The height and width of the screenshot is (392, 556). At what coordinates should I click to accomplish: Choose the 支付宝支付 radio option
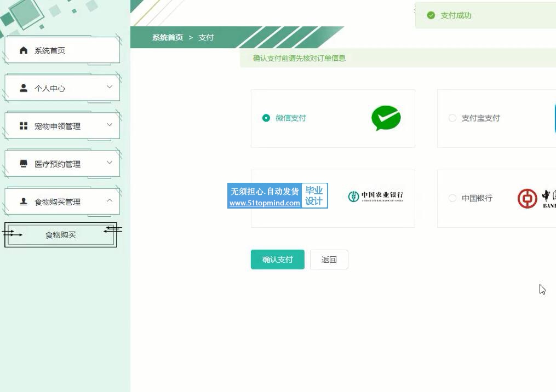(452, 118)
